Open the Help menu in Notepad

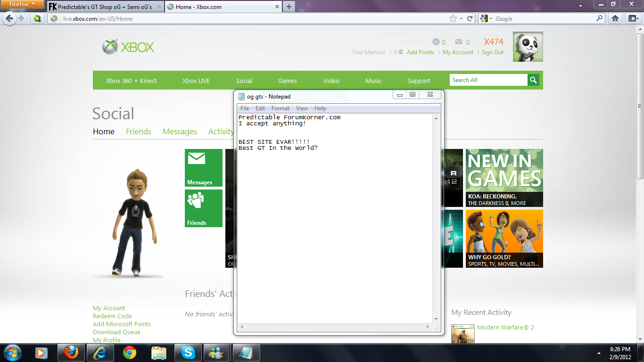[x=320, y=108]
